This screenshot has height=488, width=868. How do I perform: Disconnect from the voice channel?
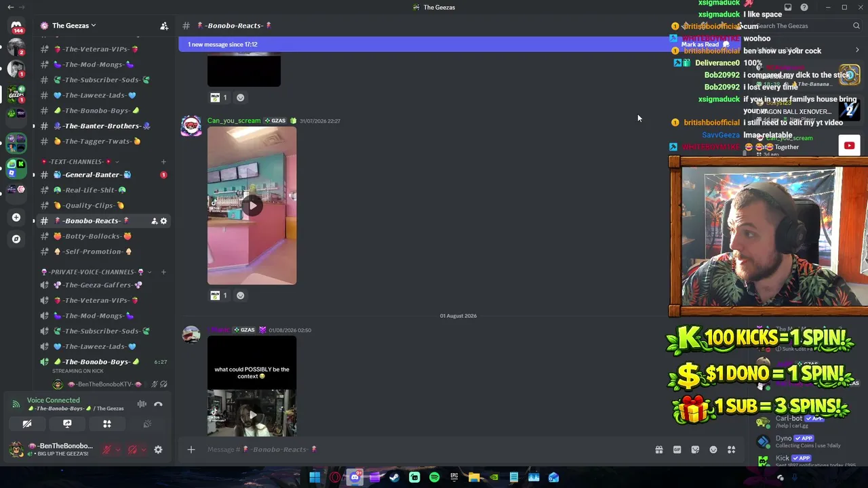(158, 404)
